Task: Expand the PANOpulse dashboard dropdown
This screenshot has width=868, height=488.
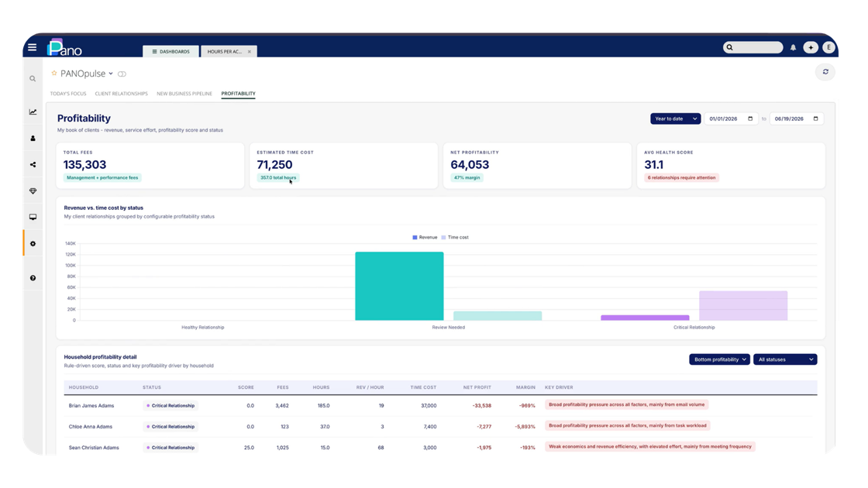Action: point(111,74)
